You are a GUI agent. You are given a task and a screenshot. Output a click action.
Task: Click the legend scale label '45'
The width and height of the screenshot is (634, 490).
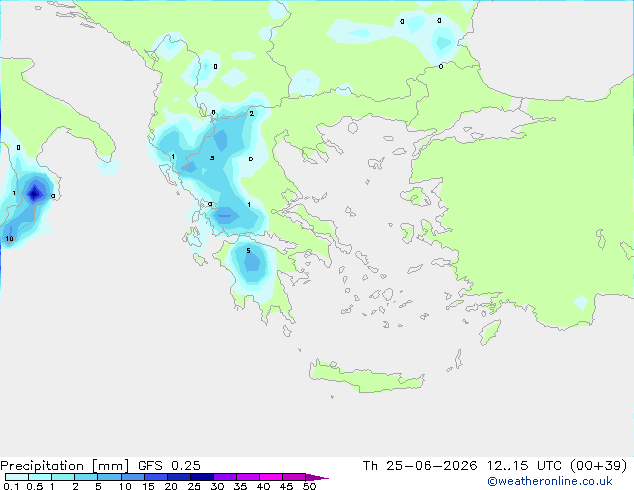pos(286,486)
